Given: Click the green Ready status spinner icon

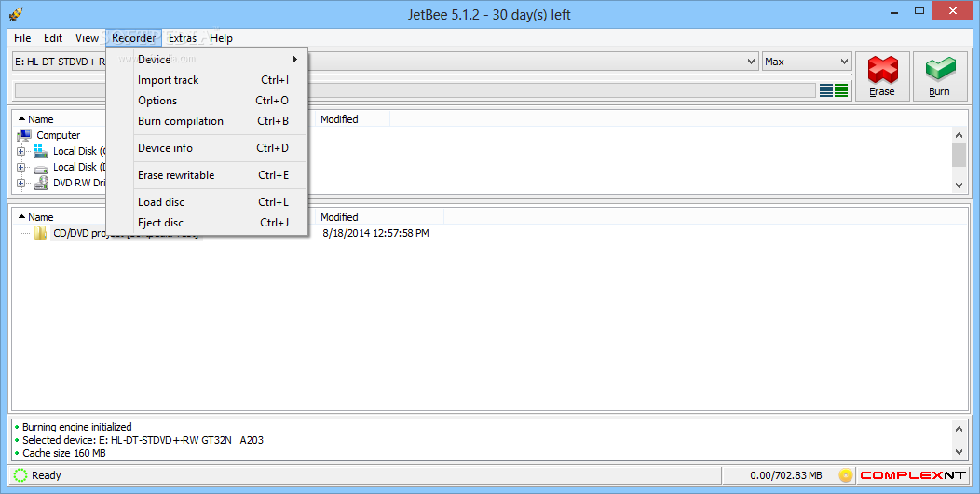Looking at the screenshot, I should coord(20,475).
